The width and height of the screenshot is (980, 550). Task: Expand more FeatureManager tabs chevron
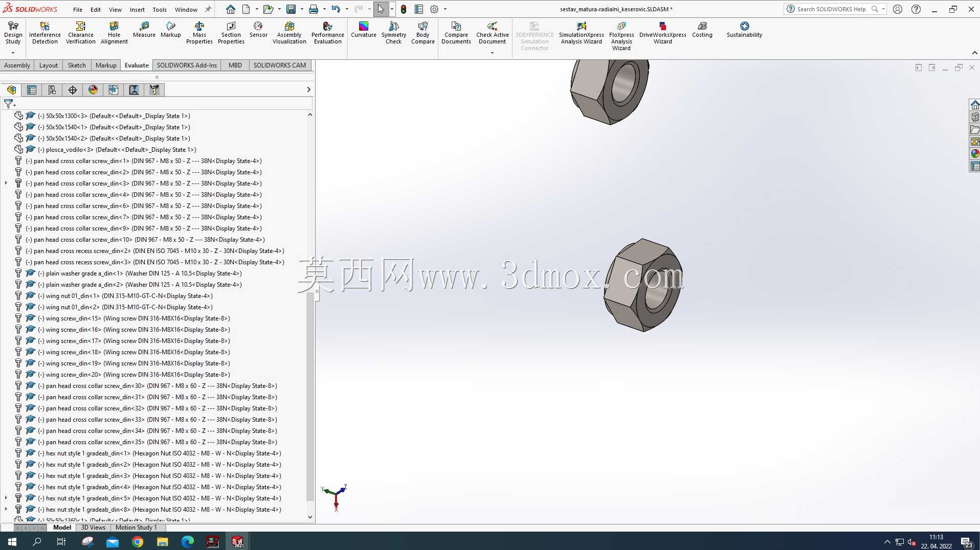pyautogui.click(x=308, y=89)
